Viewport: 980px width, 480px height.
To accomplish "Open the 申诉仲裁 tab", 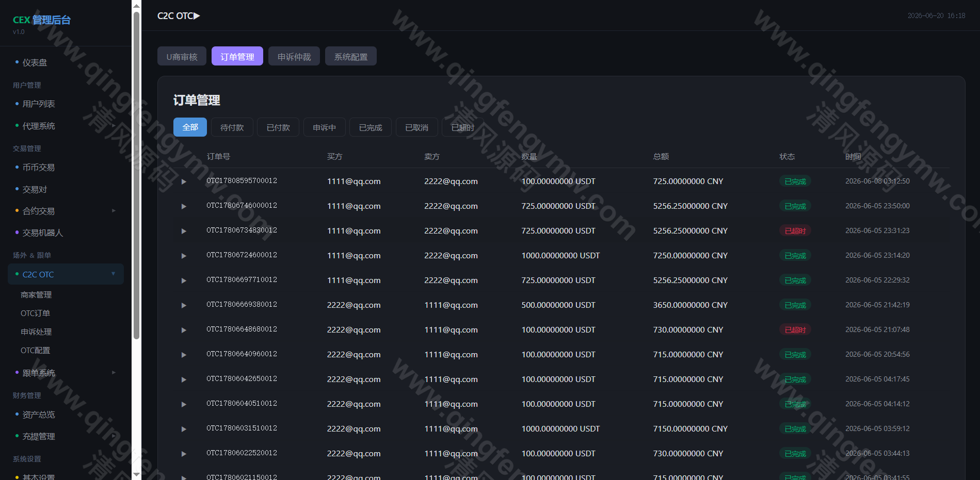I will point(294,56).
